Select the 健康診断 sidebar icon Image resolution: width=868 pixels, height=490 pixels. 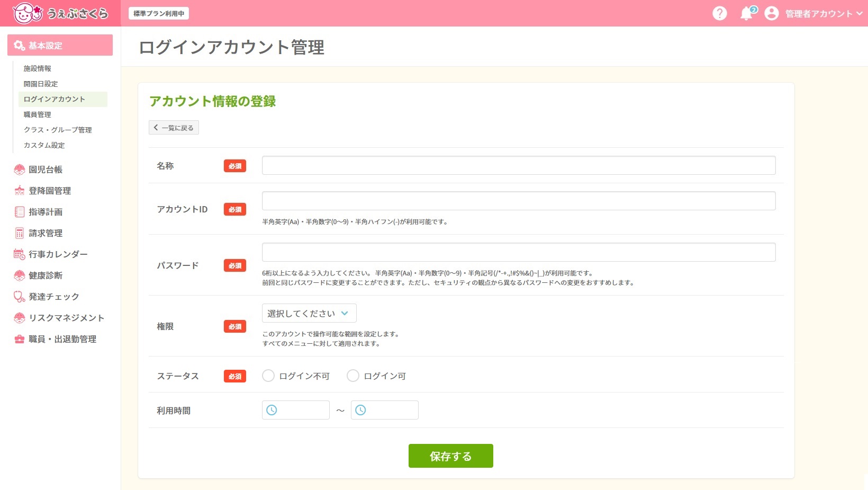coord(19,275)
